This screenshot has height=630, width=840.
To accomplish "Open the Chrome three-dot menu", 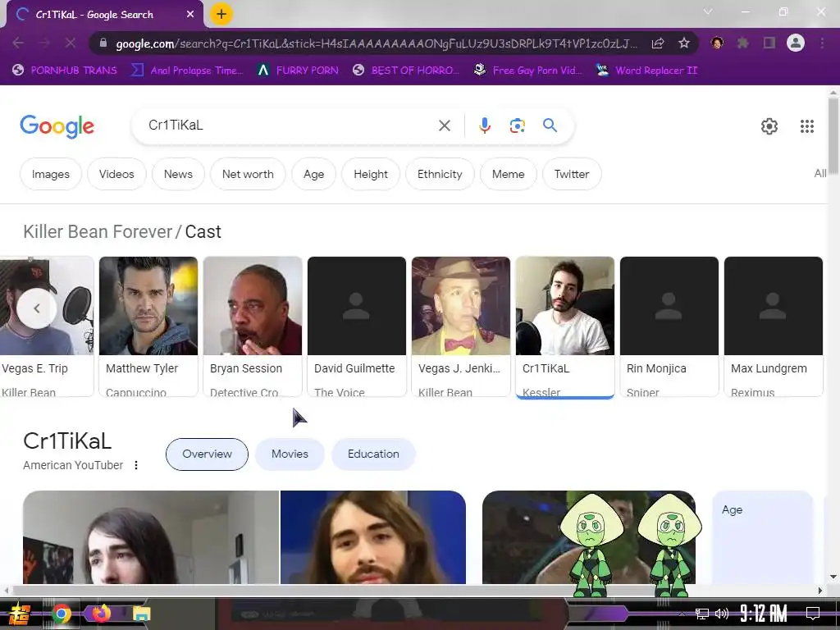I will [822, 43].
